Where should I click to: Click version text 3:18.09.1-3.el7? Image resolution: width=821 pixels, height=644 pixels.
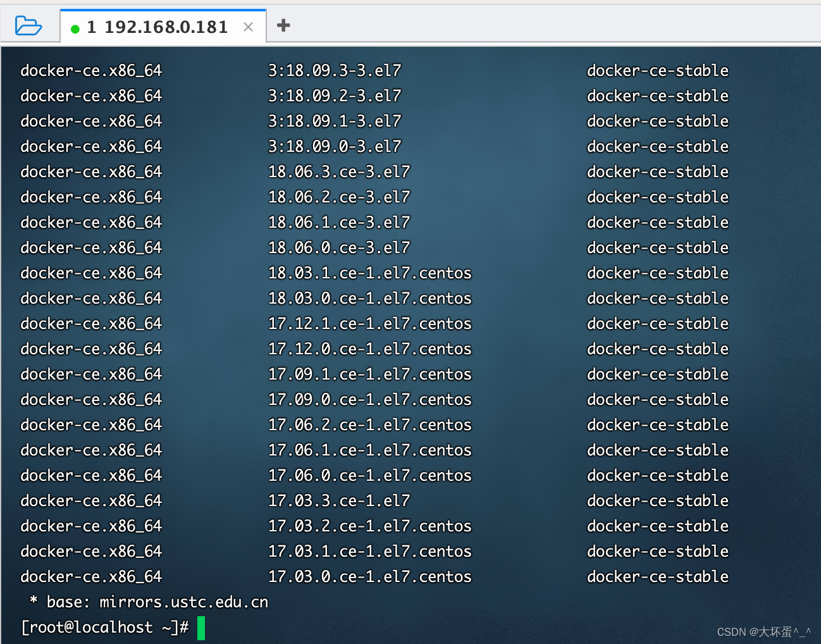click(335, 121)
